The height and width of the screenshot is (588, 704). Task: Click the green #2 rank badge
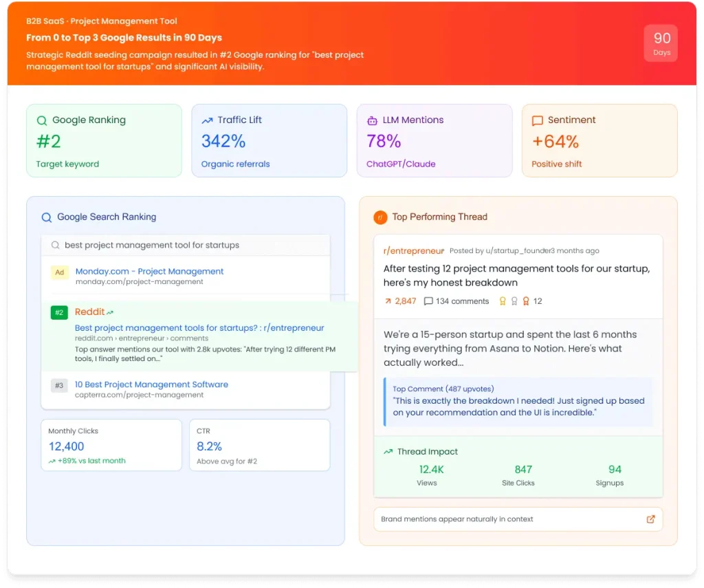pyautogui.click(x=59, y=313)
